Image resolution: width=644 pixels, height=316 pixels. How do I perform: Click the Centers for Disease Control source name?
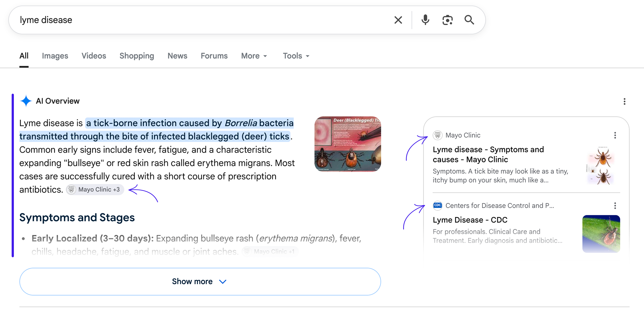coord(500,206)
